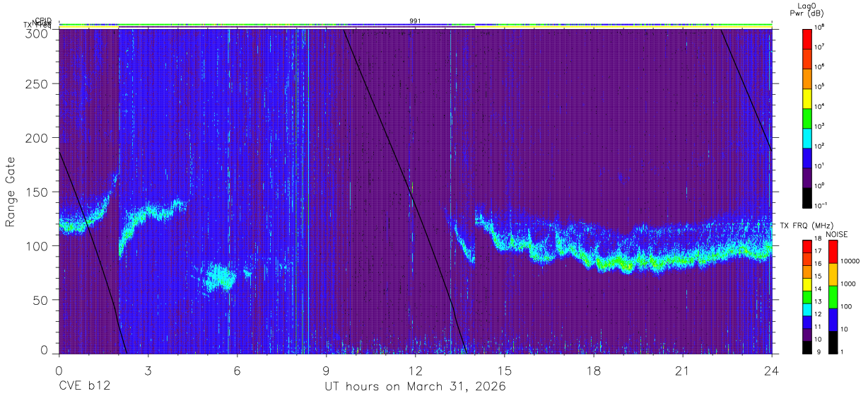The width and height of the screenshot is (868, 401).
Task: Click the 'UT hours on March 31, 2026' label
Action: click(415, 387)
